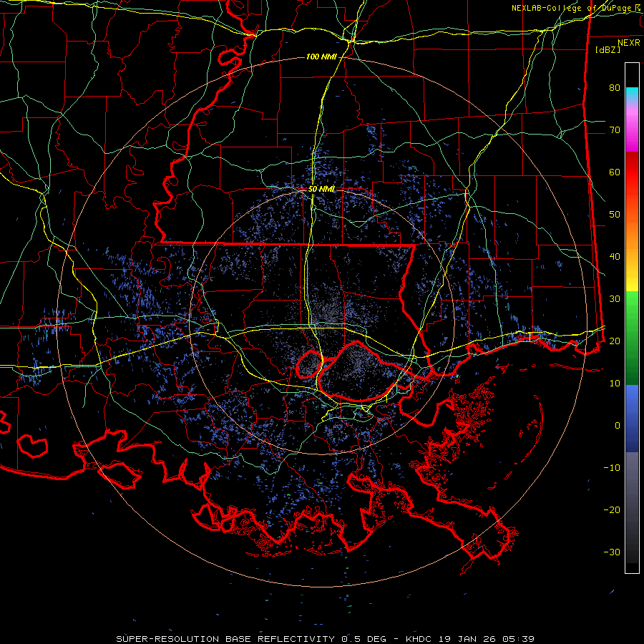Click the 50 value on the dBZ scale
This screenshot has height=644, width=644.
click(x=615, y=215)
